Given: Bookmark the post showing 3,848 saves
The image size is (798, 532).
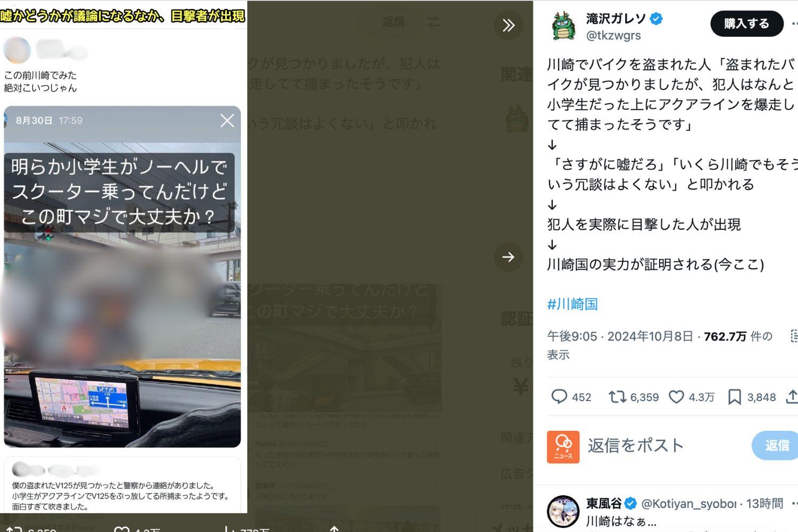Looking at the screenshot, I should point(735,397).
